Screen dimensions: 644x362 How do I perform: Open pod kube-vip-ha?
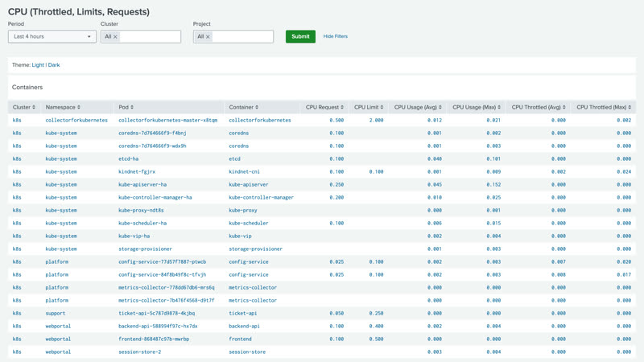[x=134, y=236]
